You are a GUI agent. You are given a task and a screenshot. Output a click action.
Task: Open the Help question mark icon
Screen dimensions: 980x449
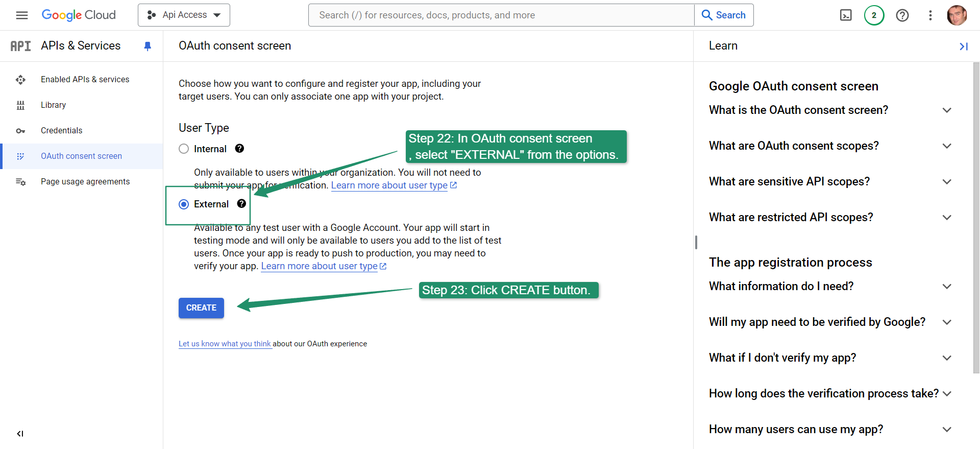coord(902,15)
